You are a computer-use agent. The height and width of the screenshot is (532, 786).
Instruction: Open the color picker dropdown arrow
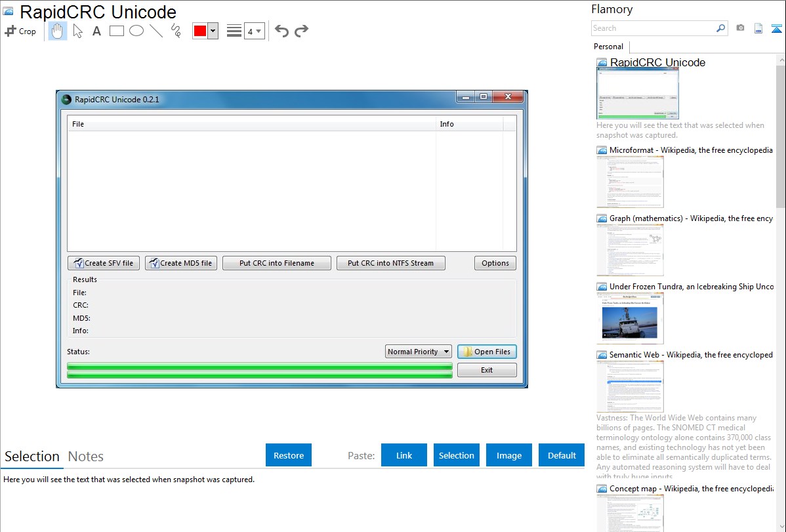point(213,31)
